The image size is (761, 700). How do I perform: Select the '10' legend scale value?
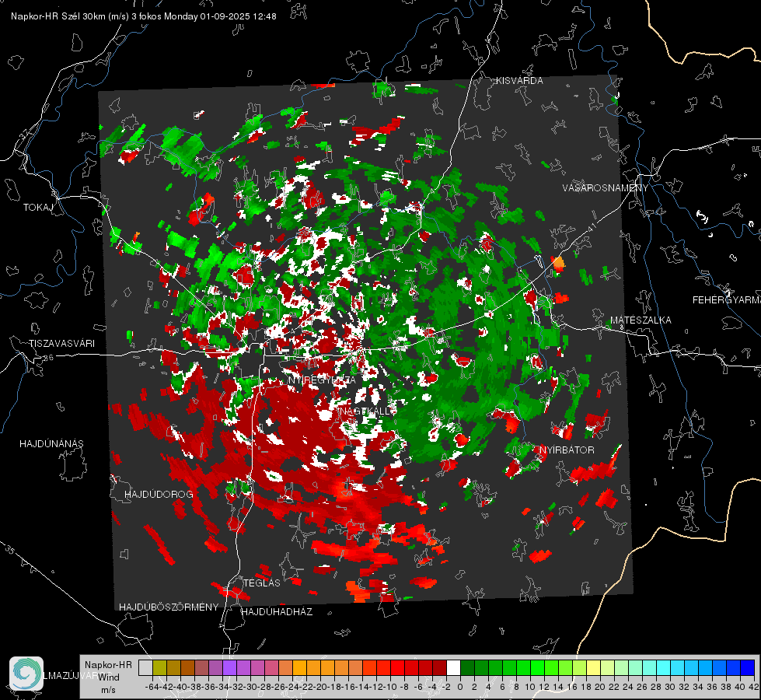529,687
